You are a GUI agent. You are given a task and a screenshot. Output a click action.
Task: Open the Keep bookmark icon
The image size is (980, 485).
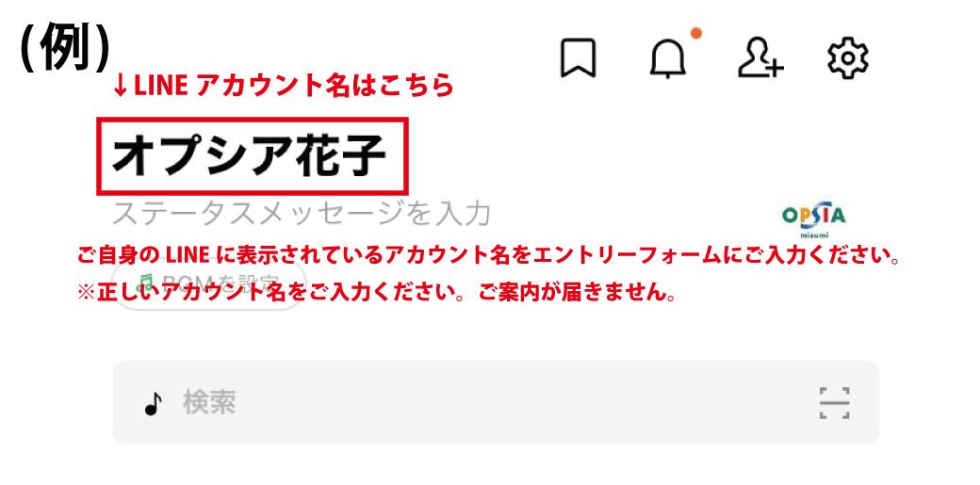coord(579,58)
